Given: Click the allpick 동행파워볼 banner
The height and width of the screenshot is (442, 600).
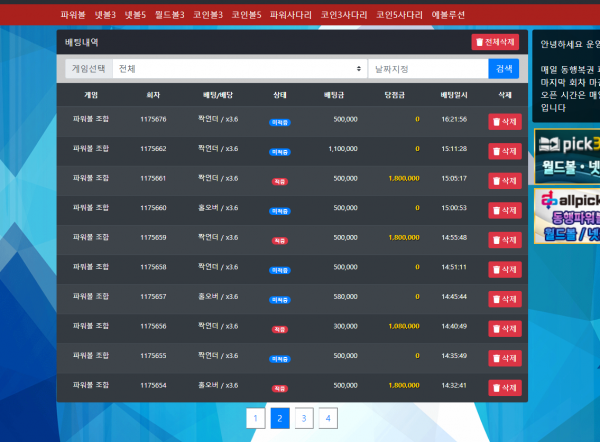Looking at the screenshot, I should (x=566, y=216).
